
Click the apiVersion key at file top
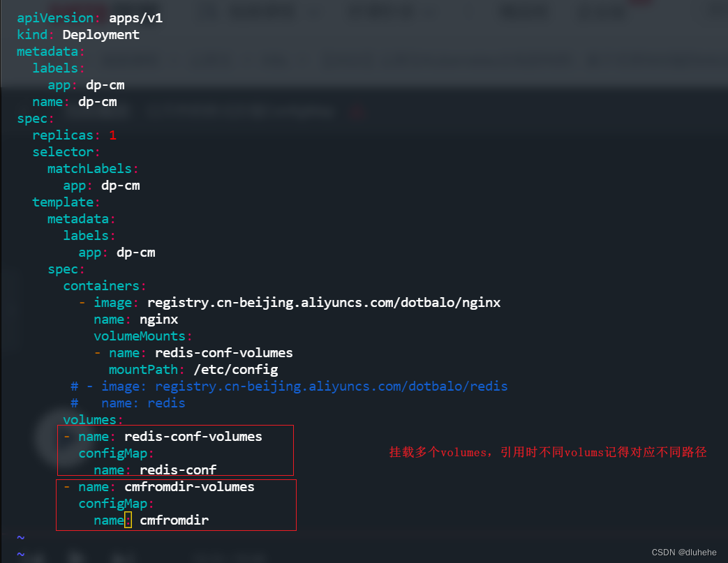click(54, 17)
